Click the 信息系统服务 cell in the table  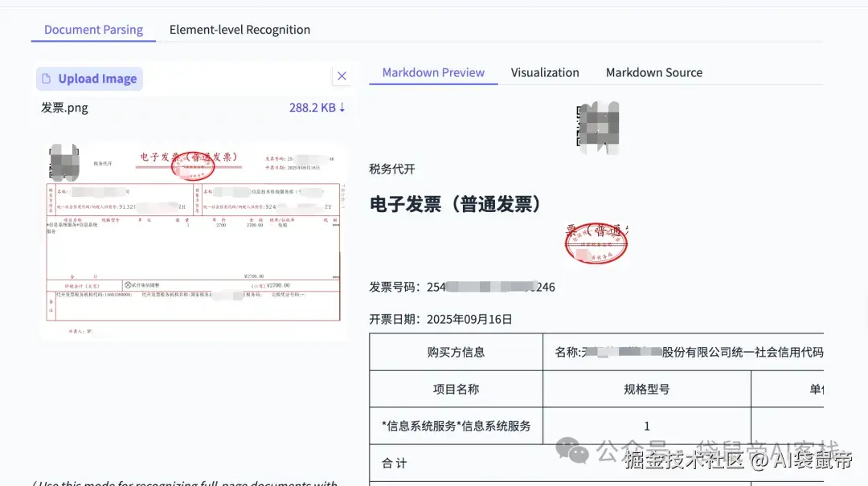455,426
